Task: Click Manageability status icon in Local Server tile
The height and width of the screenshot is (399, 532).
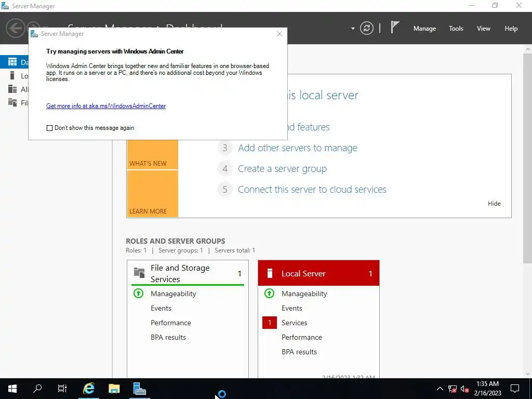Action: [x=269, y=293]
